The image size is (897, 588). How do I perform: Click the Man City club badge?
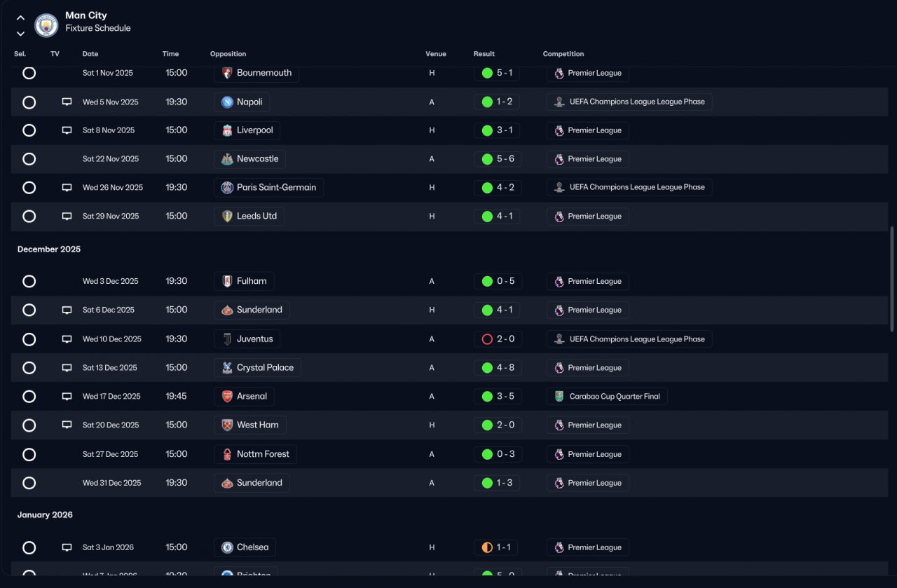pos(47,26)
